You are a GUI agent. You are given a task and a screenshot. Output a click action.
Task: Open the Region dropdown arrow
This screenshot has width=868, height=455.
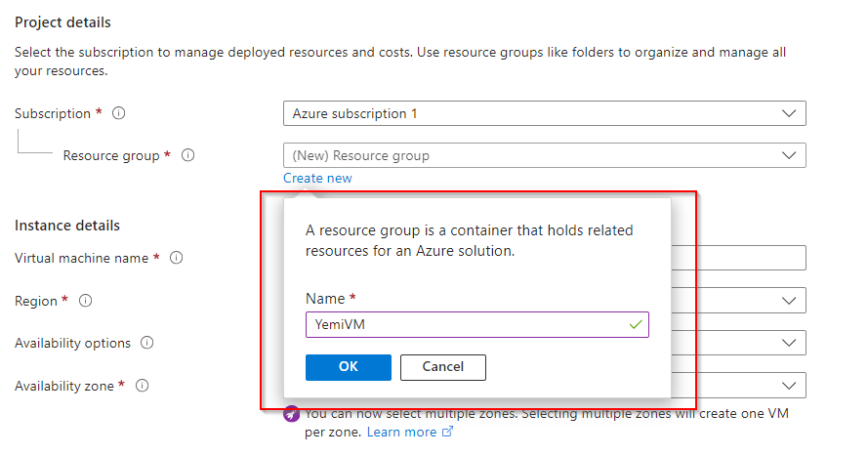pos(789,301)
